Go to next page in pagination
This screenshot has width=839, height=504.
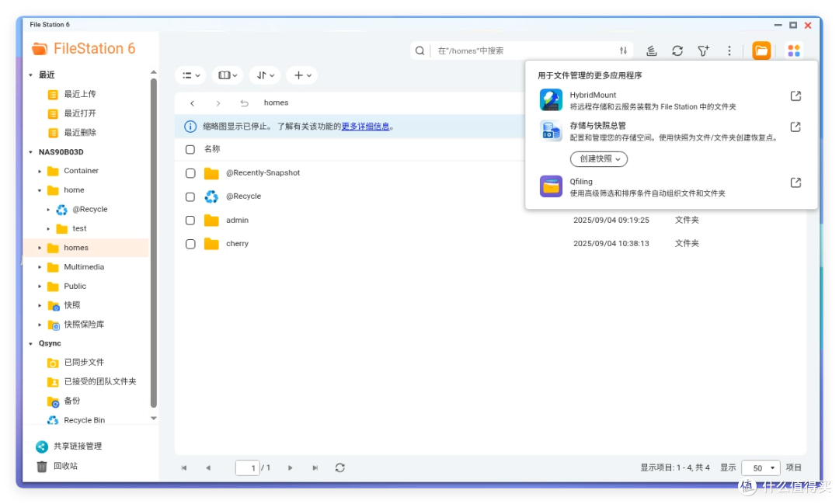click(290, 468)
